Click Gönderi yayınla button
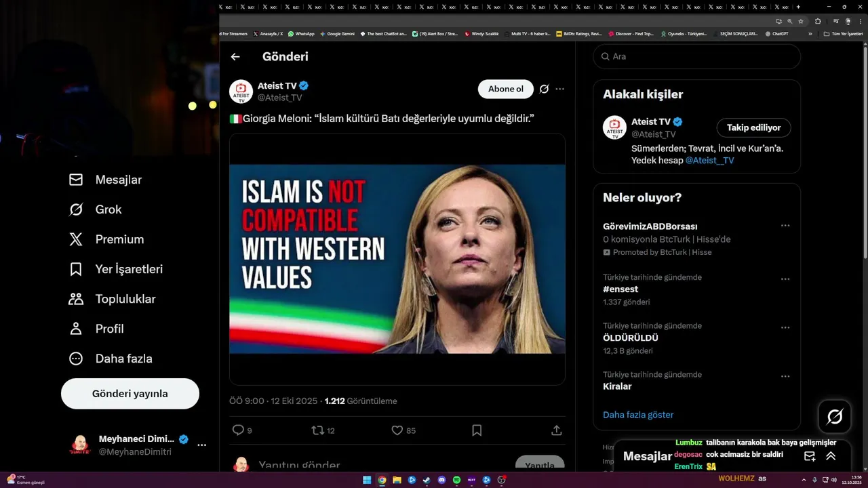Image resolution: width=868 pixels, height=488 pixels. click(130, 394)
